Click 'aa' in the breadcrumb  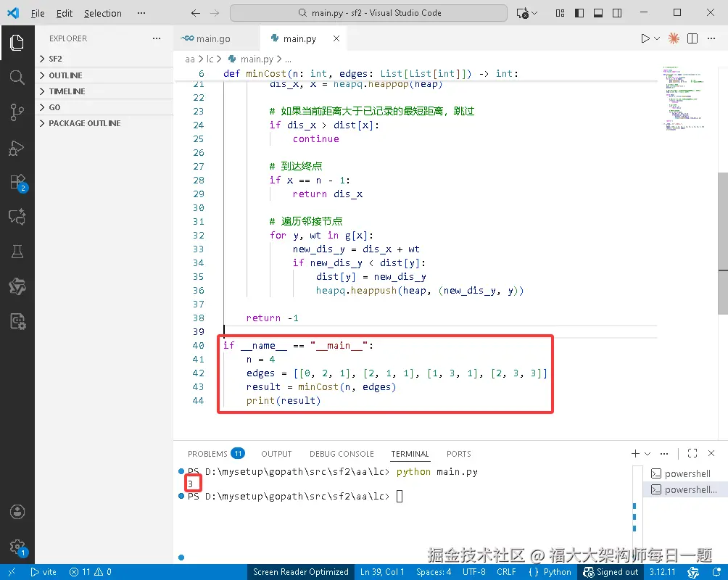pyautogui.click(x=190, y=59)
